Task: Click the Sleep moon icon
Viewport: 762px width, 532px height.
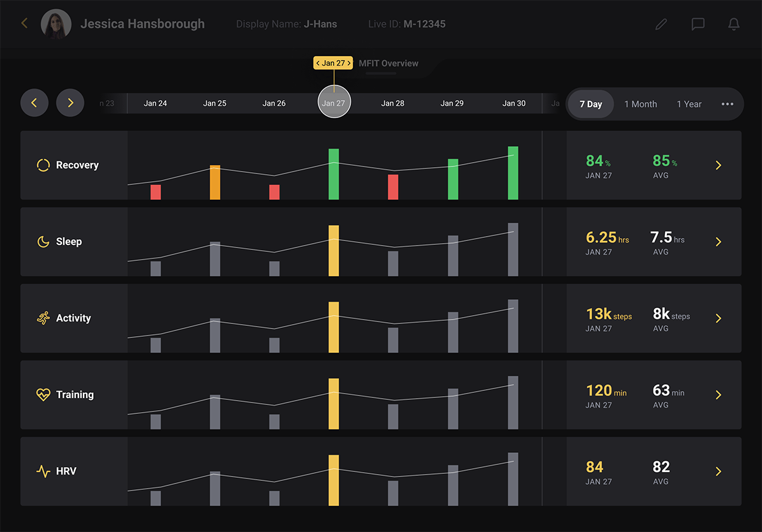Action: (43, 242)
